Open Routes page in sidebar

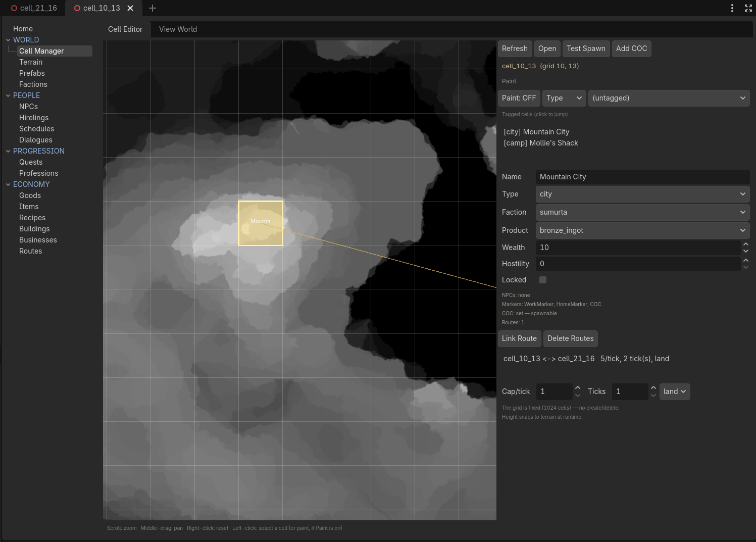30,251
